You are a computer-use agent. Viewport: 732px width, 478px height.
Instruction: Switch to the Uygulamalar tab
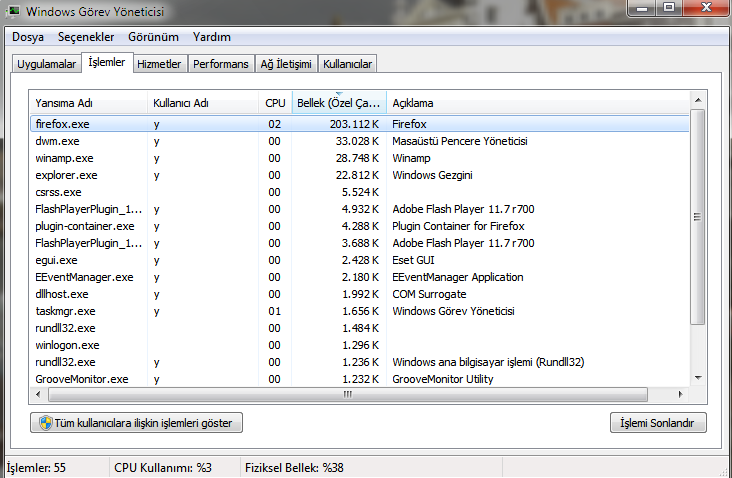click(x=46, y=64)
